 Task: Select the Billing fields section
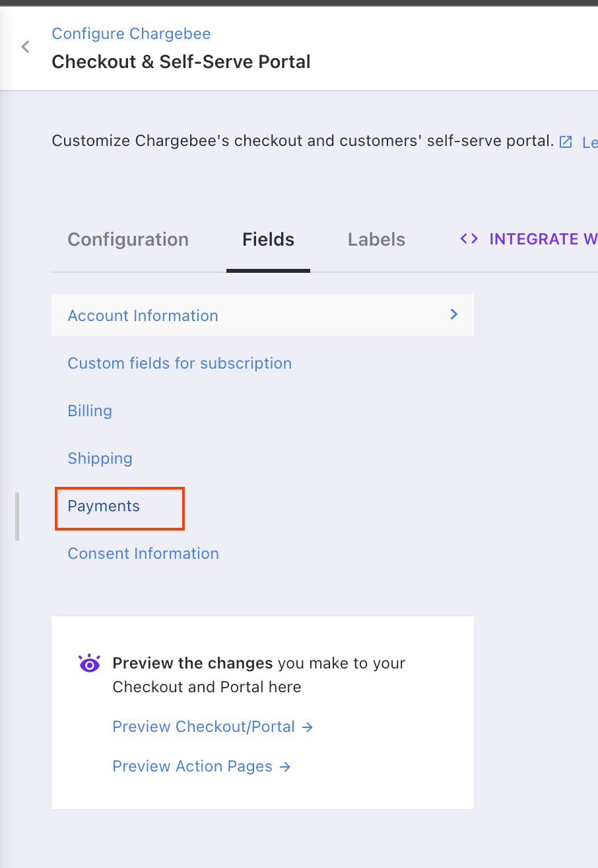tap(90, 411)
